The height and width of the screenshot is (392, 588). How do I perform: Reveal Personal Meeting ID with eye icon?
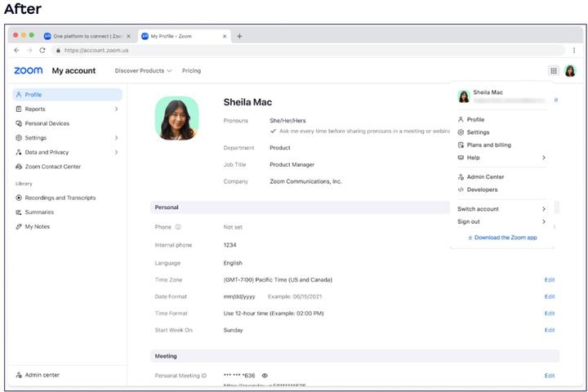click(x=265, y=376)
